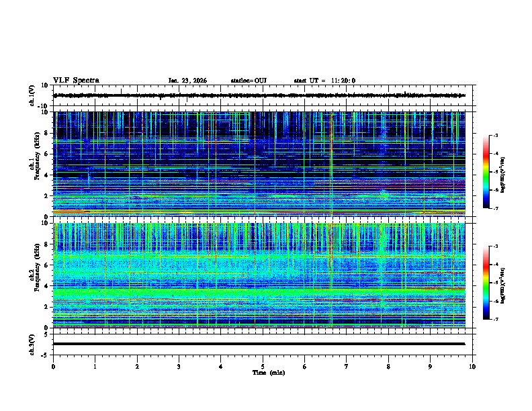Image resolution: width=532 pixels, height=411 pixels.
Task: Click time axis tick label 7
Action: (347, 367)
